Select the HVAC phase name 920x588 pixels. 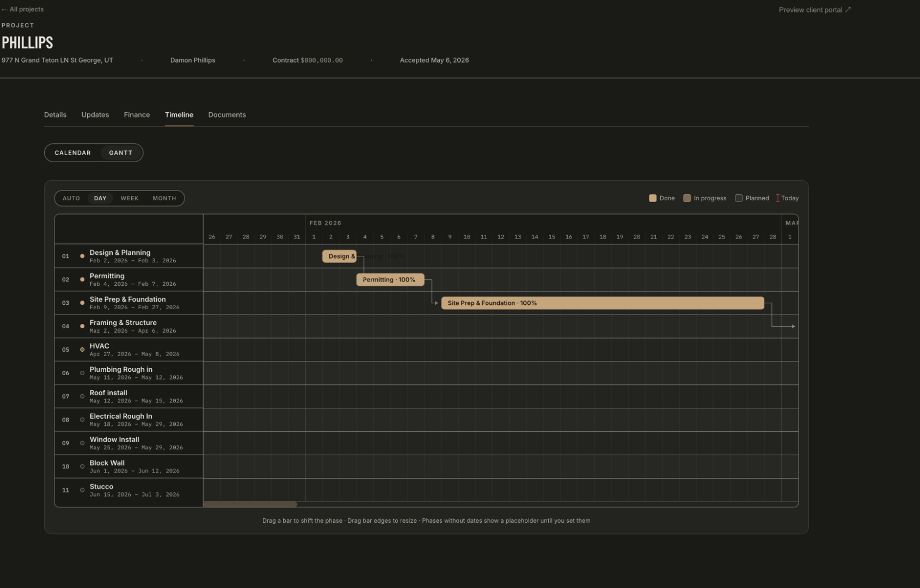tap(99, 346)
